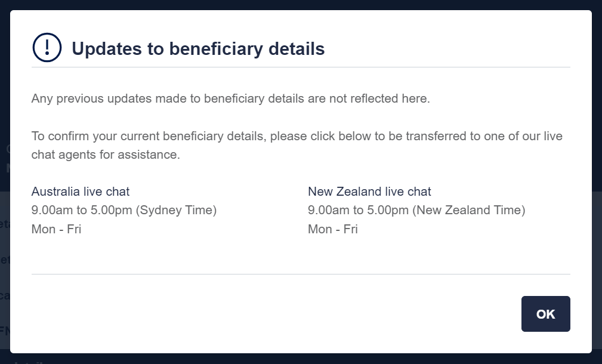This screenshot has width=602, height=364.
Task: Click the 'Updates to beneficiary details' heading
Action: [198, 49]
